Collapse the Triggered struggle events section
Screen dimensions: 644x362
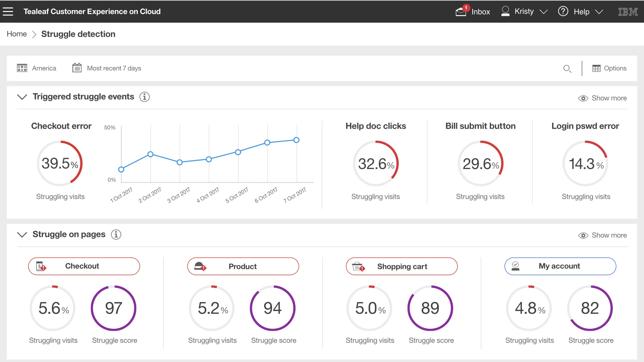pyautogui.click(x=22, y=97)
